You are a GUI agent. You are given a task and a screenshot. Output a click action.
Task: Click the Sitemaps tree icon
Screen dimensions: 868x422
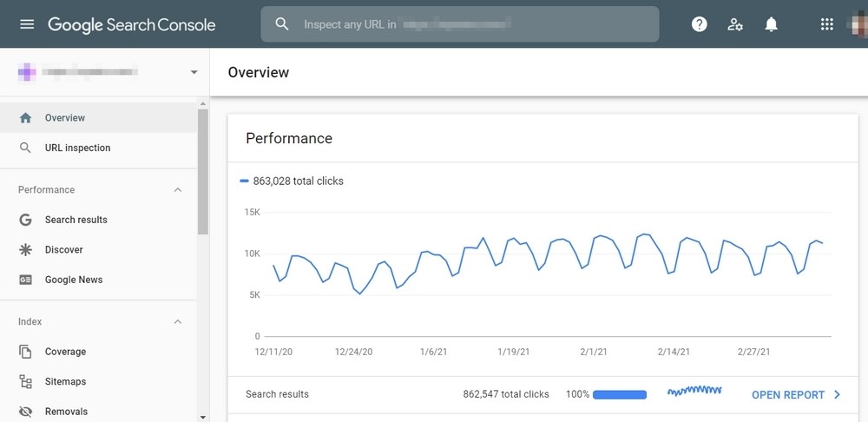click(25, 381)
